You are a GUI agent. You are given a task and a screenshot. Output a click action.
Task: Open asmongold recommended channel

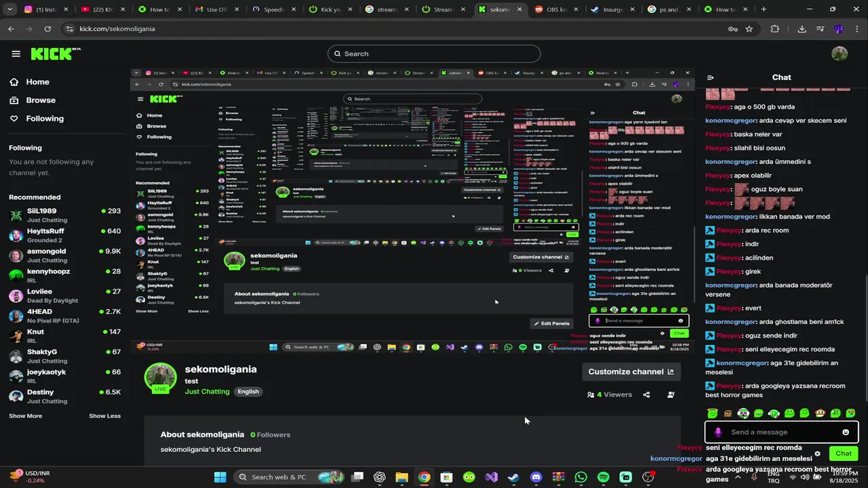[64, 256]
